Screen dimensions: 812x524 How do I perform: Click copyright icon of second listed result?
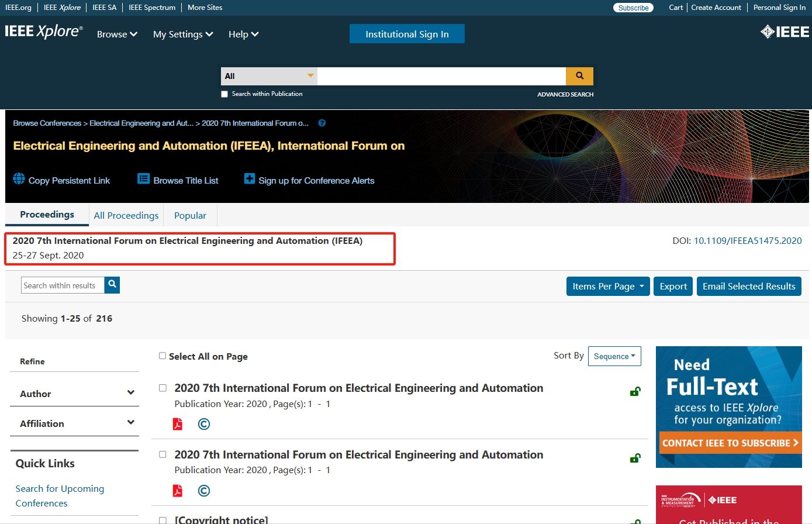point(204,491)
